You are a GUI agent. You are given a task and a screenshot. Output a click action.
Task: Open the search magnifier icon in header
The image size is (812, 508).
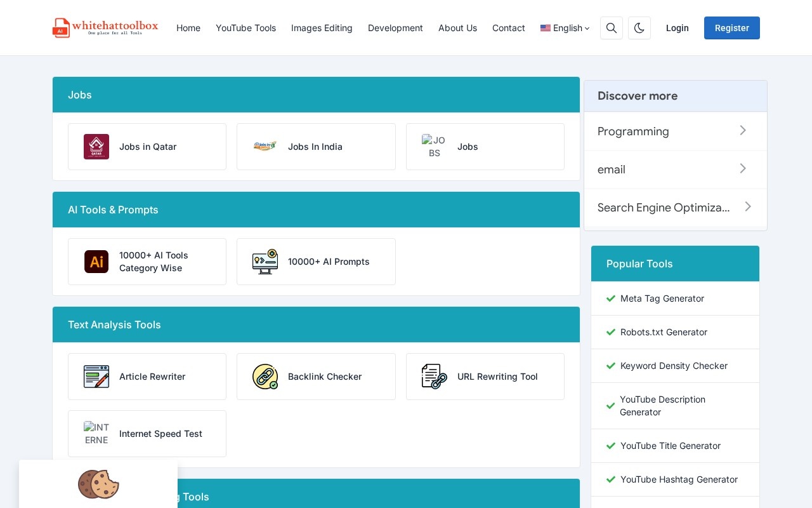coord(612,28)
